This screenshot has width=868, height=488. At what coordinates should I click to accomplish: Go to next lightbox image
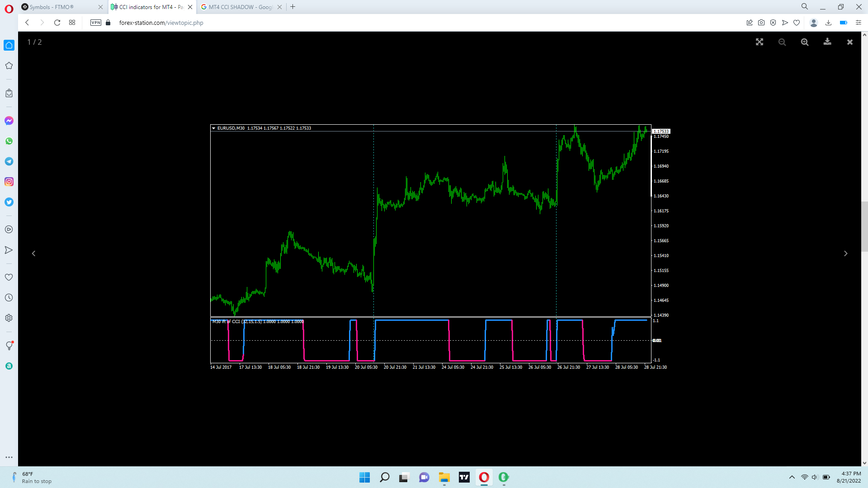click(845, 253)
